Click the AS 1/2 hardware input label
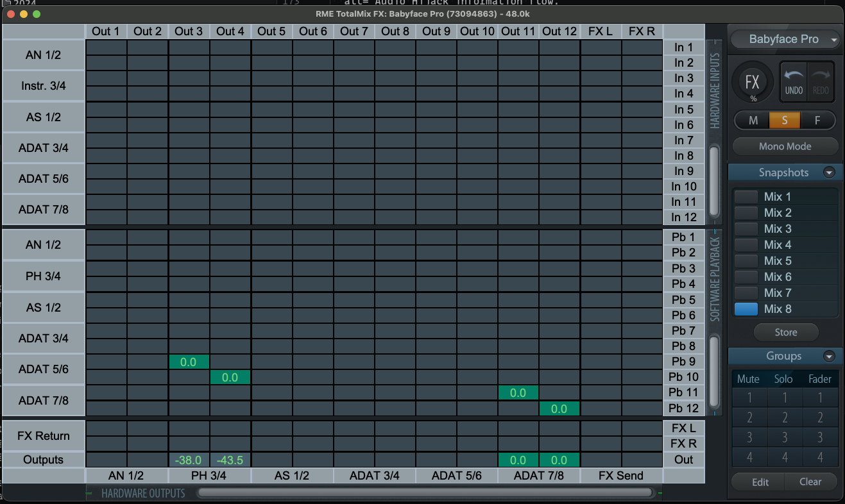Image resolution: width=845 pixels, height=504 pixels. [44, 117]
